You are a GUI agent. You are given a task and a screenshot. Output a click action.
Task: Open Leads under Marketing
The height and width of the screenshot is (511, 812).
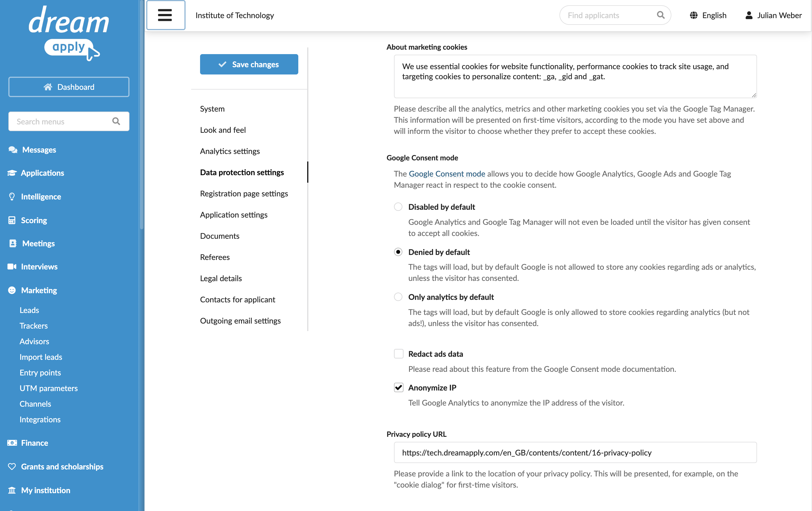pos(29,310)
